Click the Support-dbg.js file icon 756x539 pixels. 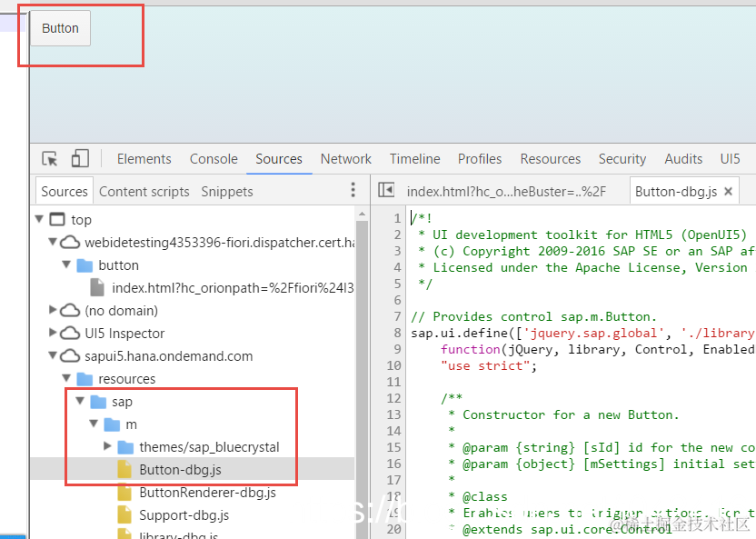tap(124, 514)
